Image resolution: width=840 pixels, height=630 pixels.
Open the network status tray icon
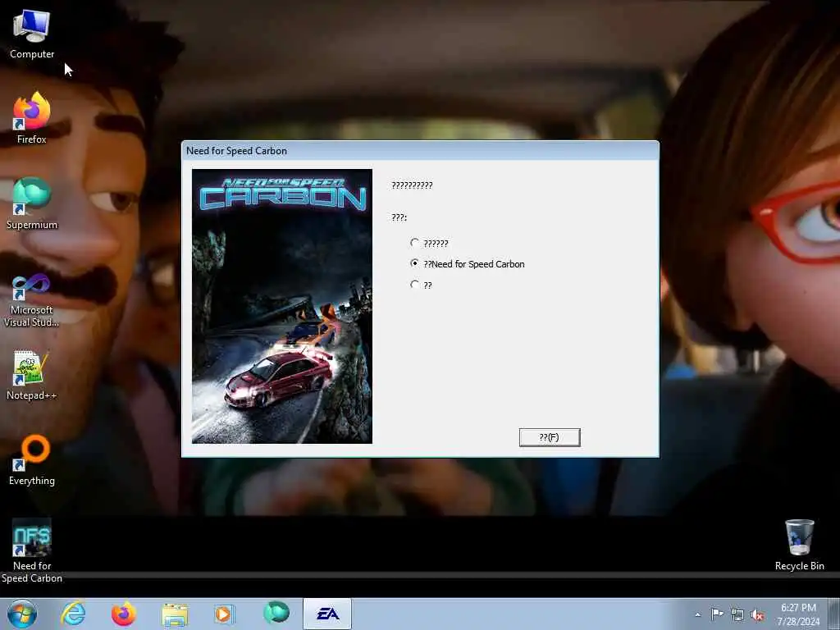coord(737,615)
